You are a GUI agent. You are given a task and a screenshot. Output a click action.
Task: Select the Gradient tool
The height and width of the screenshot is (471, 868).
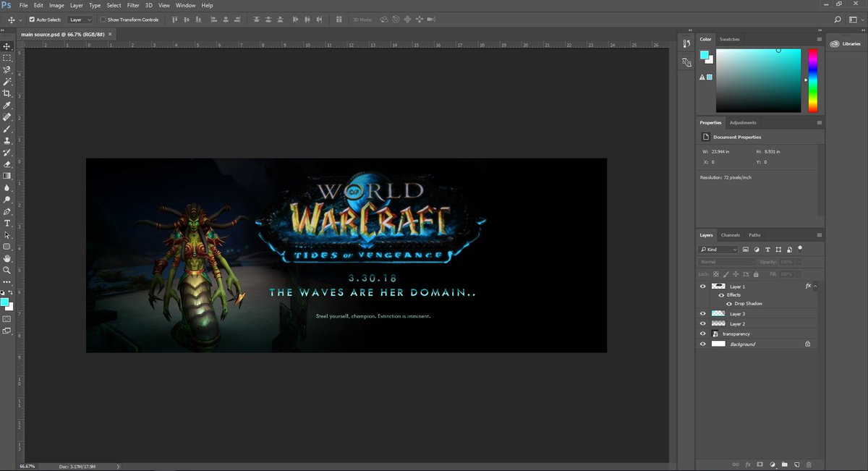(x=7, y=176)
